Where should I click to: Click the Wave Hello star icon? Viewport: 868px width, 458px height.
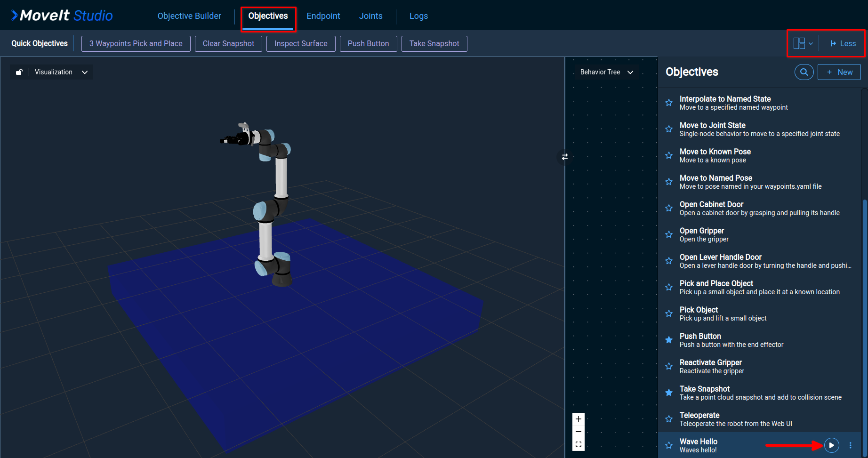point(669,445)
